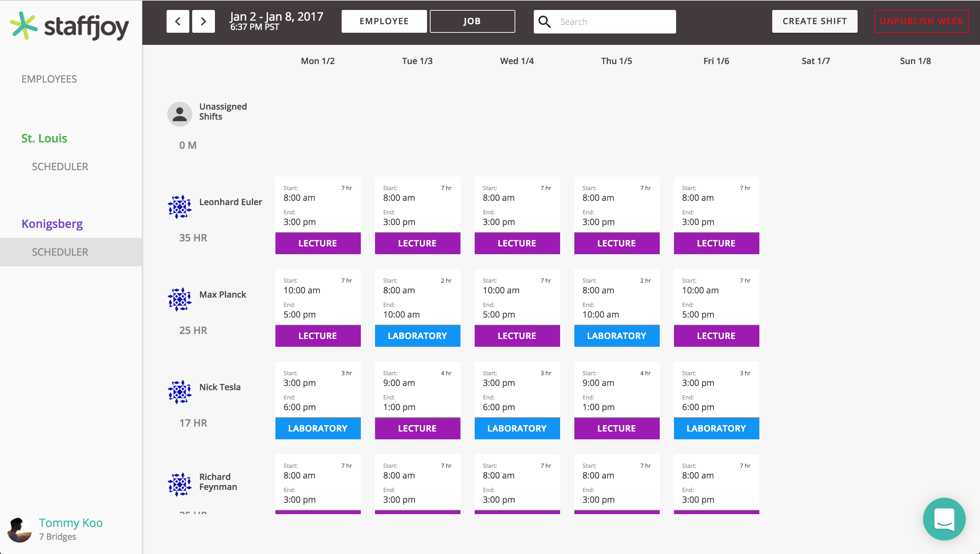Advance to next week arrow
This screenshot has width=980, height=554.
[x=203, y=21]
